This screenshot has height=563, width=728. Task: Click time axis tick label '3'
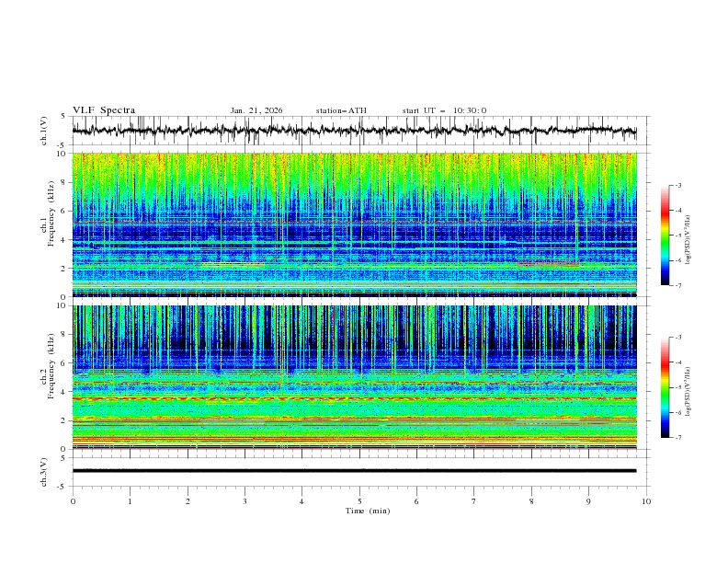(x=245, y=501)
